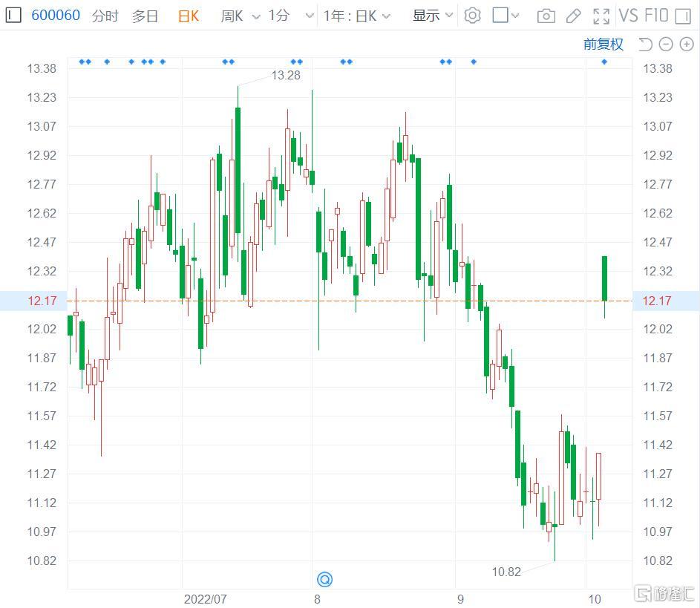Open the dropdown arrow beside 周K
The height and width of the screenshot is (608, 700).
[256, 17]
